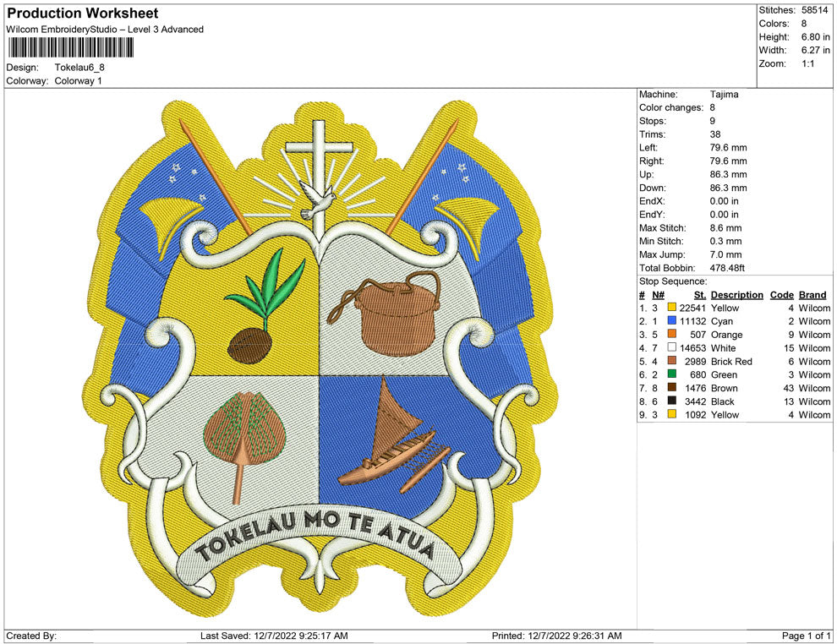
Task: Click the "EndX:" label
Action: tap(652, 201)
